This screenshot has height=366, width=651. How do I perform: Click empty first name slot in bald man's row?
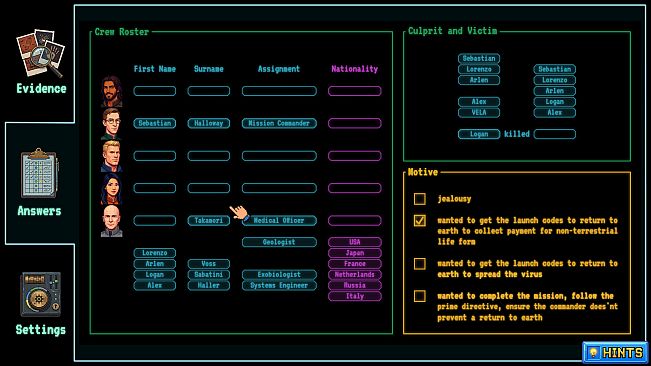pos(154,220)
